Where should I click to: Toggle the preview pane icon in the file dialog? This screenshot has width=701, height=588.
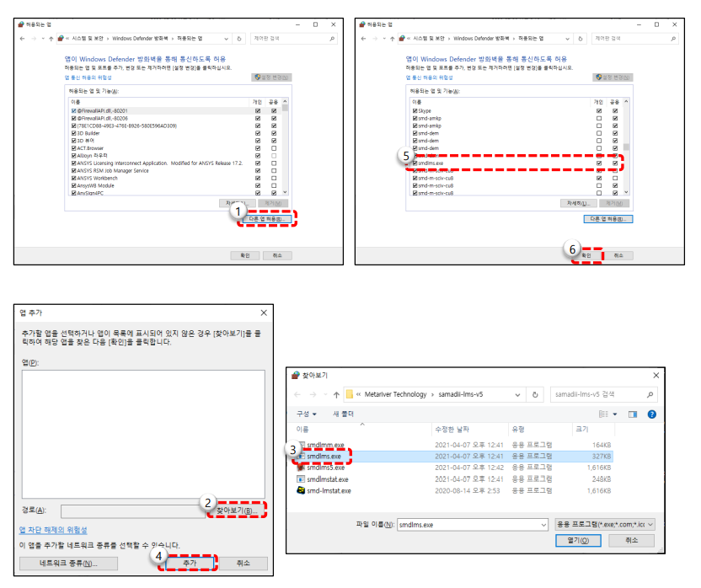633,414
